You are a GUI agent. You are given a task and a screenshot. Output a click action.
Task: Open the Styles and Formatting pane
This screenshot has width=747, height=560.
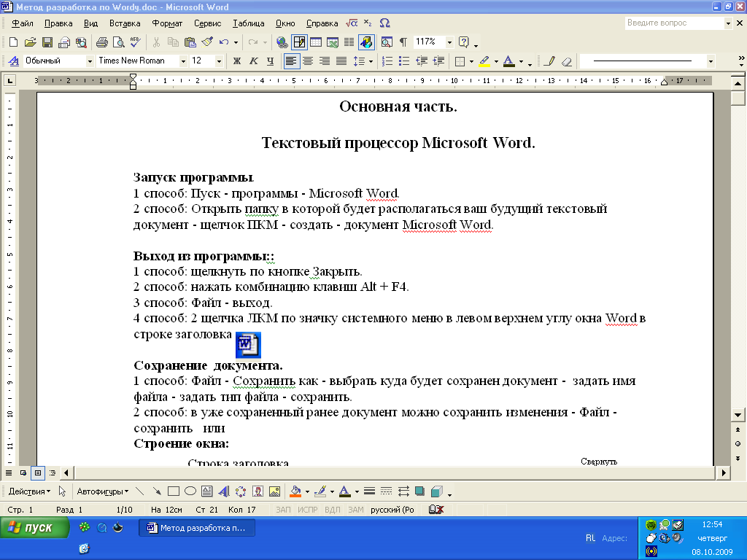pos(14,61)
